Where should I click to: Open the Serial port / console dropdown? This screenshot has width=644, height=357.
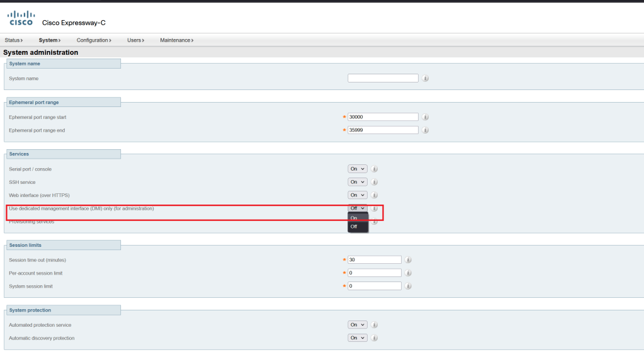(357, 169)
